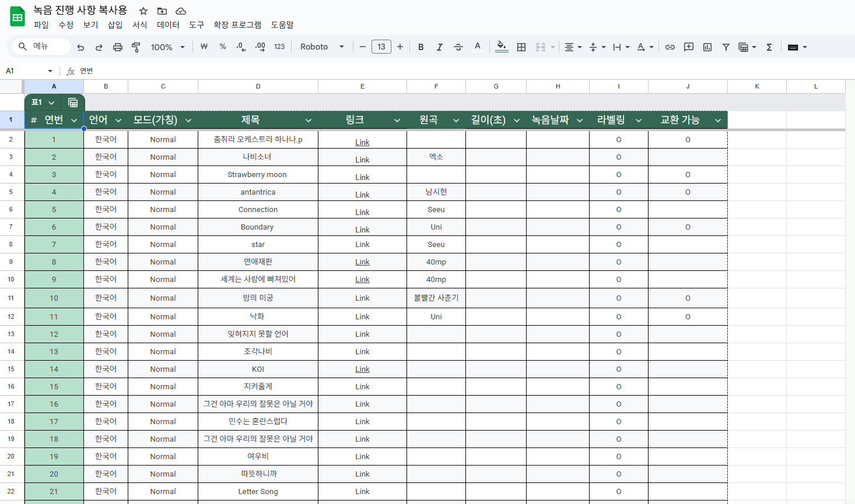This screenshot has height=504, width=855.
Task: Click the font size input box
Action: (x=381, y=47)
